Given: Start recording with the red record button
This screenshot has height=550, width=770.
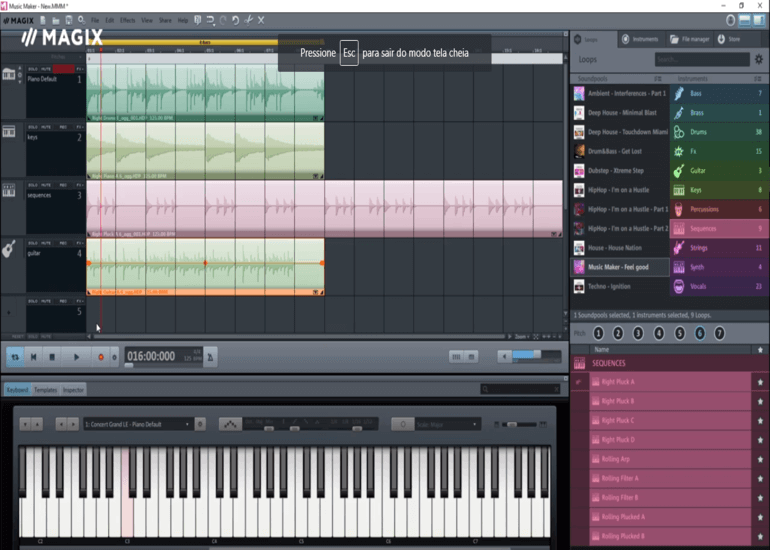Looking at the screenshot, I should [101, 357].
